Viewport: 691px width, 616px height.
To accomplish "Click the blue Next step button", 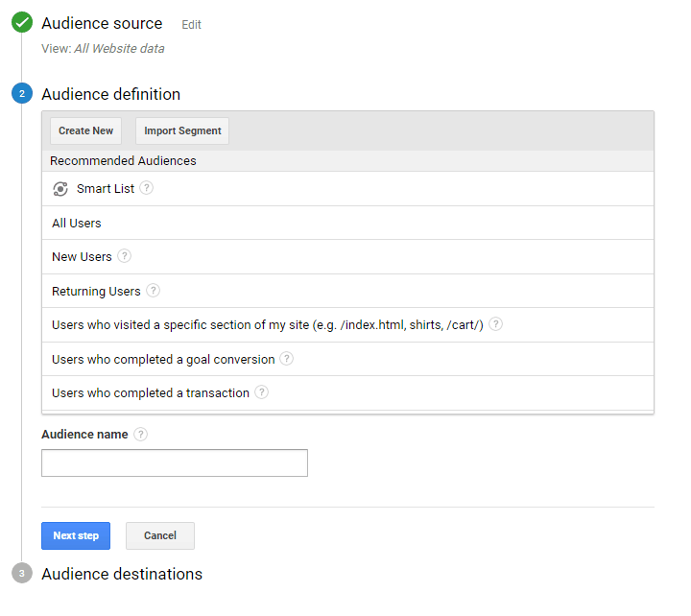I will tap(76, 535).
